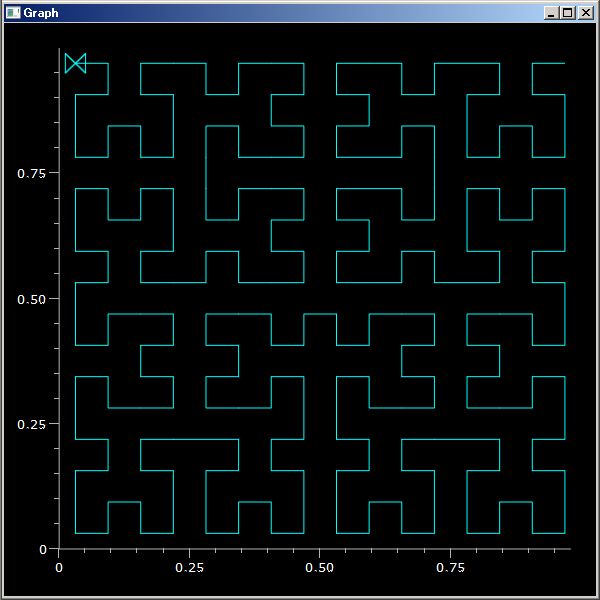Click the y-axis label 0.25
The height and width of the screenshot is (600, 600).
click(31, 424)
